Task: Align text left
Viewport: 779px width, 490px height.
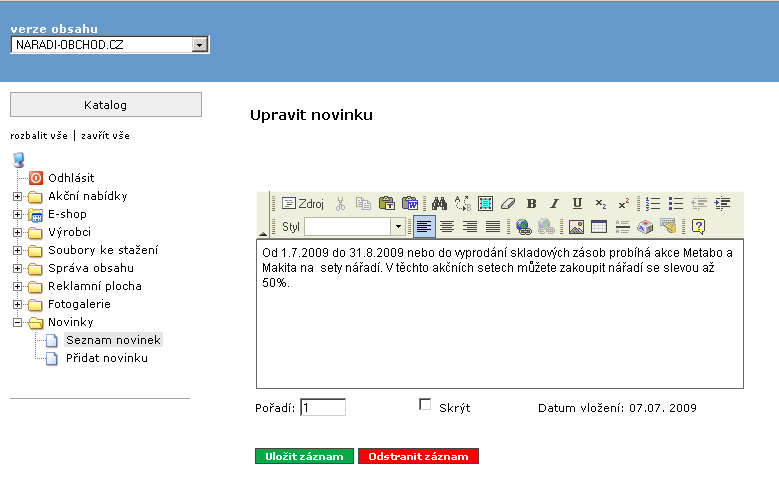Action: point(424,227)
